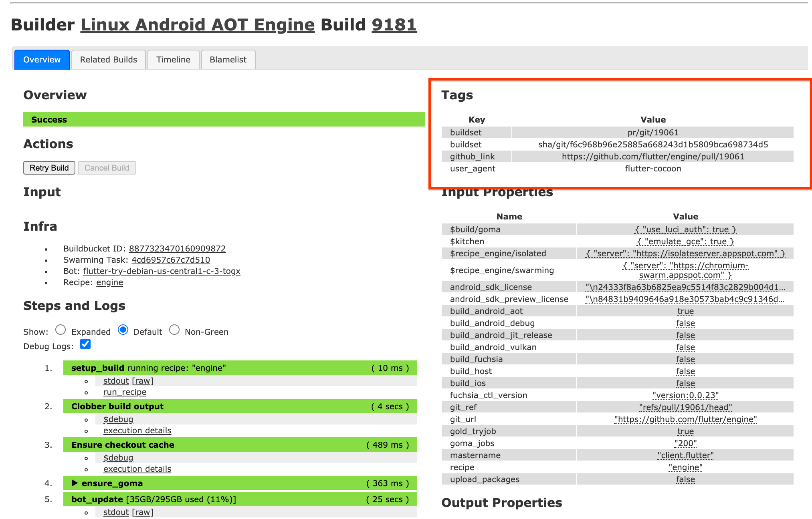Open the Timeline tab
812x519 pixels.
click(173, 59)
